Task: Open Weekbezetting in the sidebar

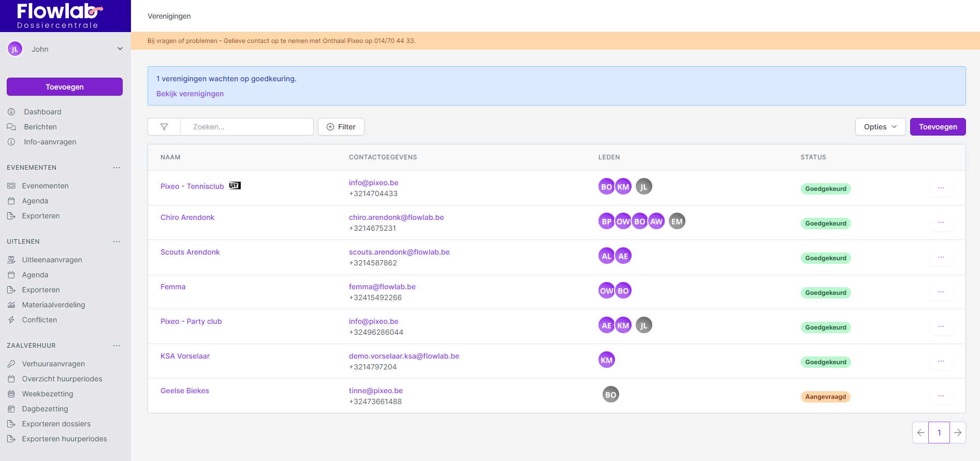Action: (x=48, y=394)
